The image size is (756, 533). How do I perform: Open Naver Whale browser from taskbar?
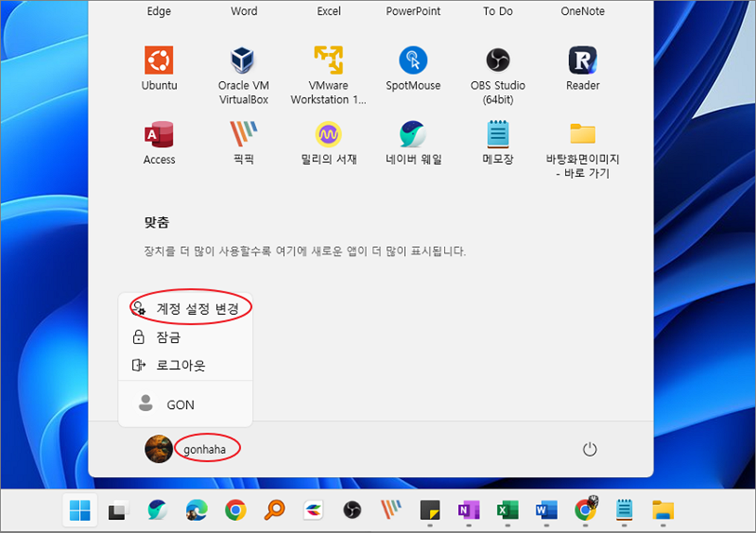pyautogui.click(x=158, y=511)
